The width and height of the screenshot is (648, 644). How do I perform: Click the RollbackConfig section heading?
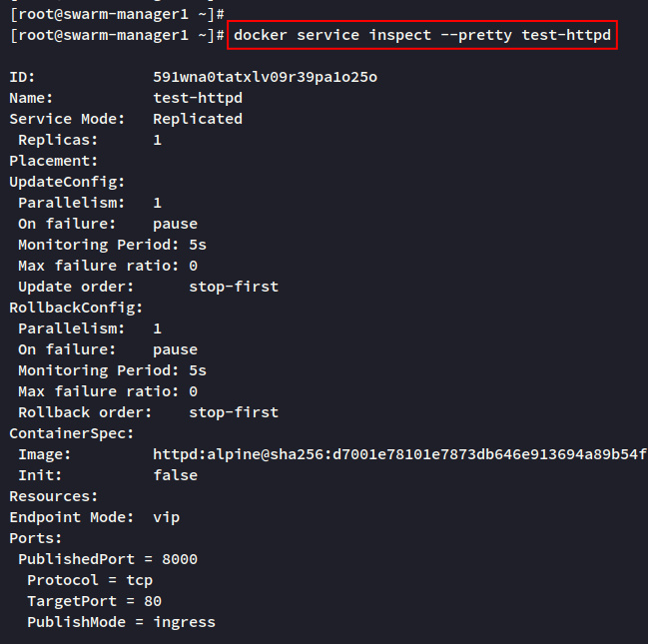pos(76,308)
